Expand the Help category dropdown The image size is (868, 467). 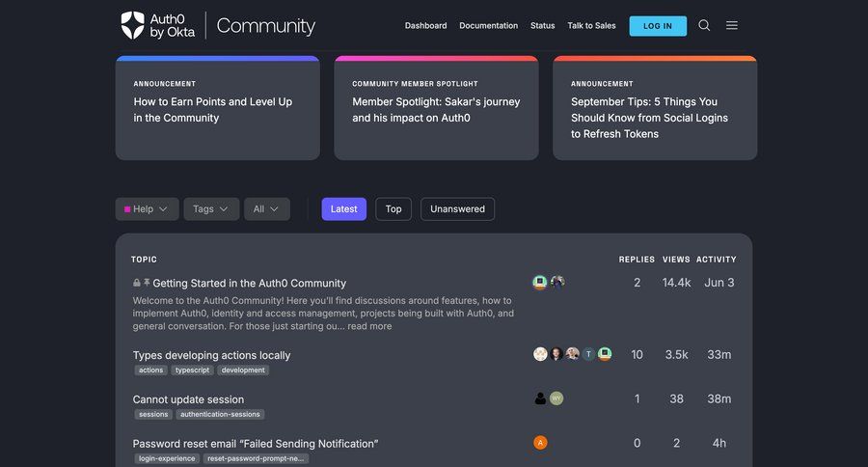pyautogui.click(x=148, y=208)
